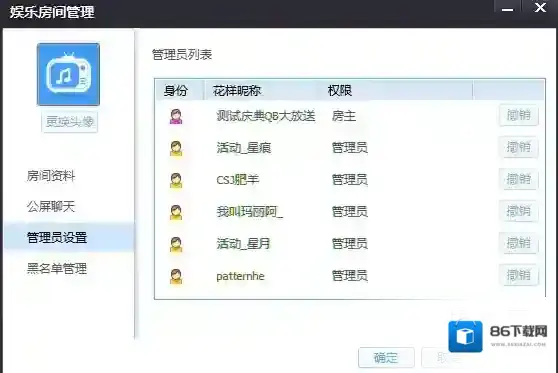Revoke admin patternhe with 撤销
This screenshot has width=558, height=373.
(518, 275)
